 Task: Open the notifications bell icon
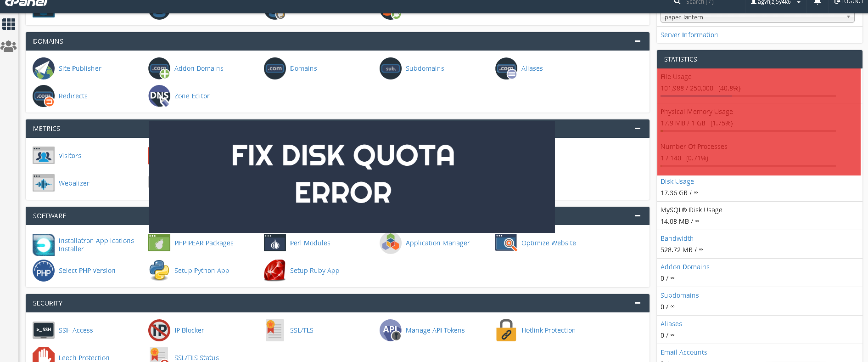pyautogui.click(x=818, y=2)
